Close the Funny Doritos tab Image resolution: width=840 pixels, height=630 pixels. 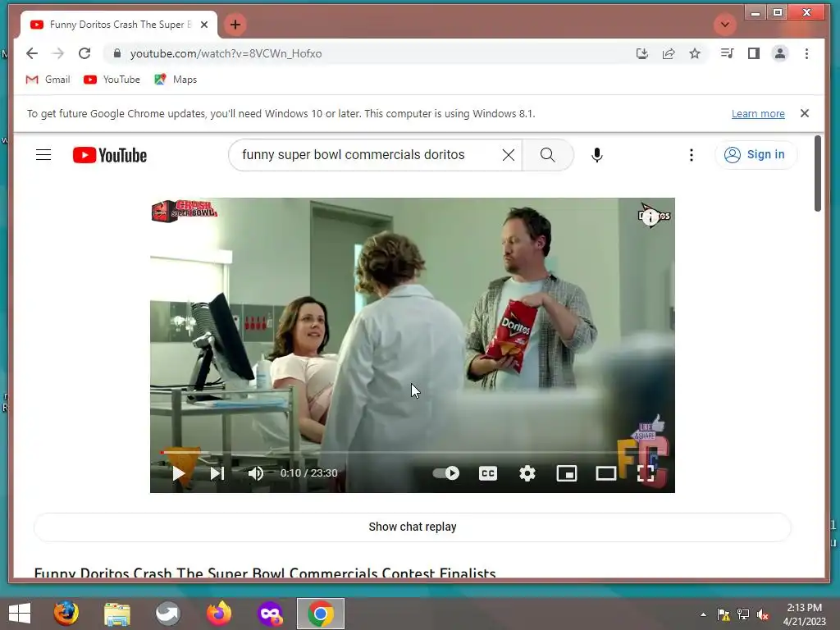(204, 25)
